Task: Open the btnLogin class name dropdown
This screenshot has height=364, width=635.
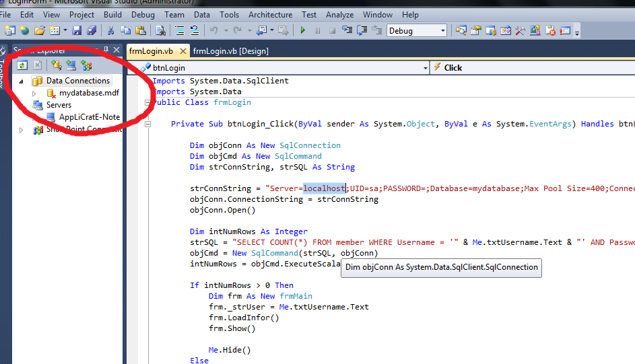Action: coord(425,68)
